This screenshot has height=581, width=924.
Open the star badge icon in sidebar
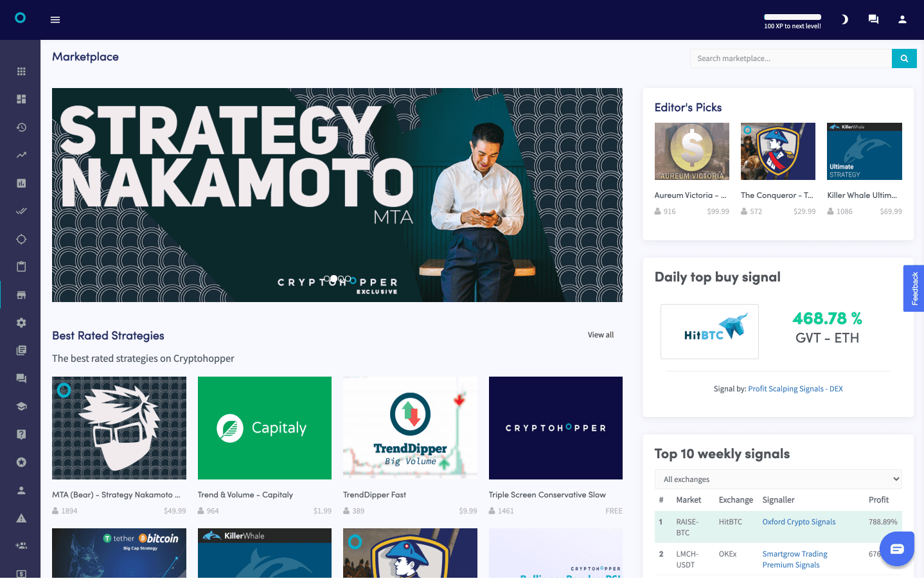tap(21, 462)
